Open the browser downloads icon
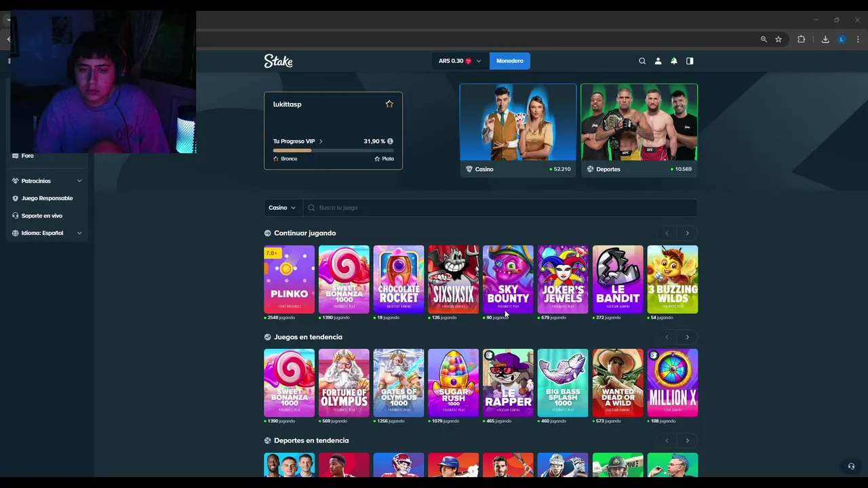This screenshot has width=868, height=488. click(x=825, y=39)
